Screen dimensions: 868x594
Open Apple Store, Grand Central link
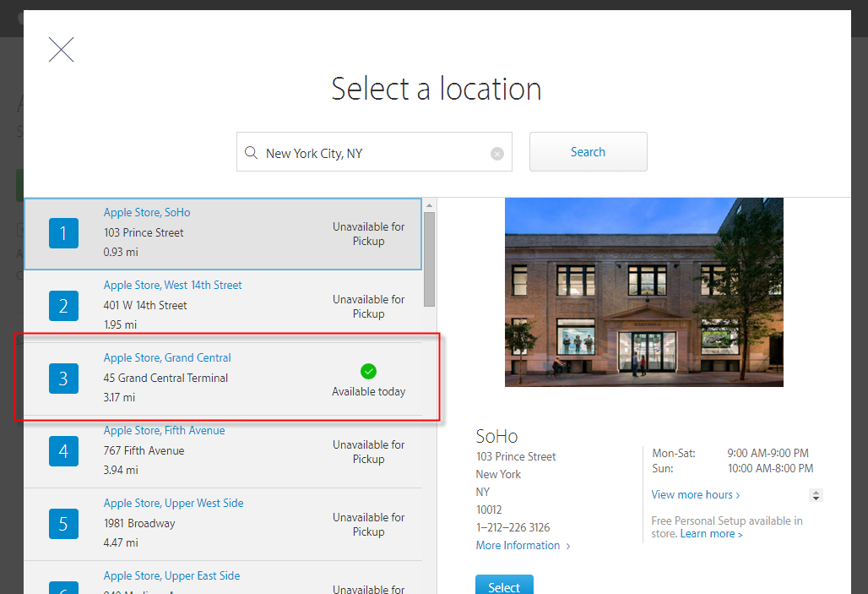(x=167, y=357)
